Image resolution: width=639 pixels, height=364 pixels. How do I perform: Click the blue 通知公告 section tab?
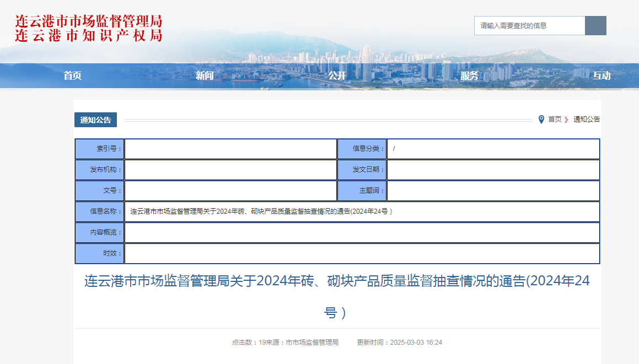pyautogui.click(x=95, y=120)
